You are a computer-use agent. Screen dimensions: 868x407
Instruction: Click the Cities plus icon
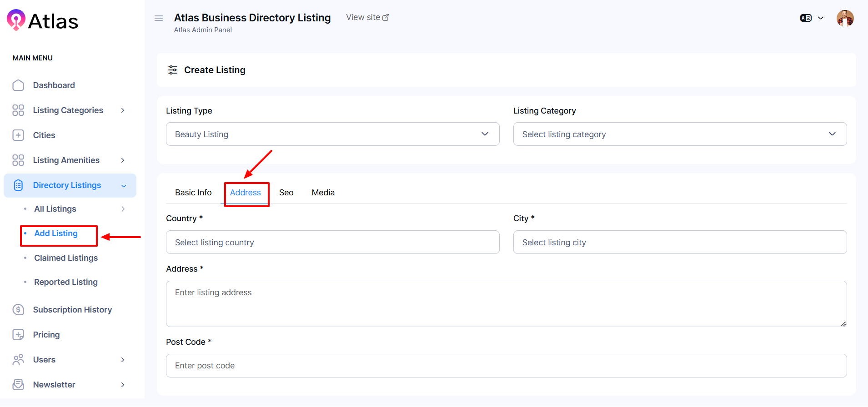pyautogui.click(x=18, y=135)
